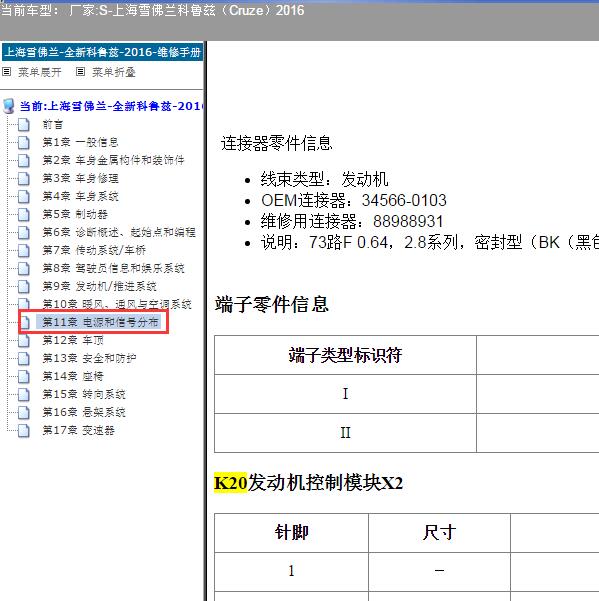The image size is (599, 601).
Task: Open 第4章 车身系统
Action: click(x=80, y=196)
